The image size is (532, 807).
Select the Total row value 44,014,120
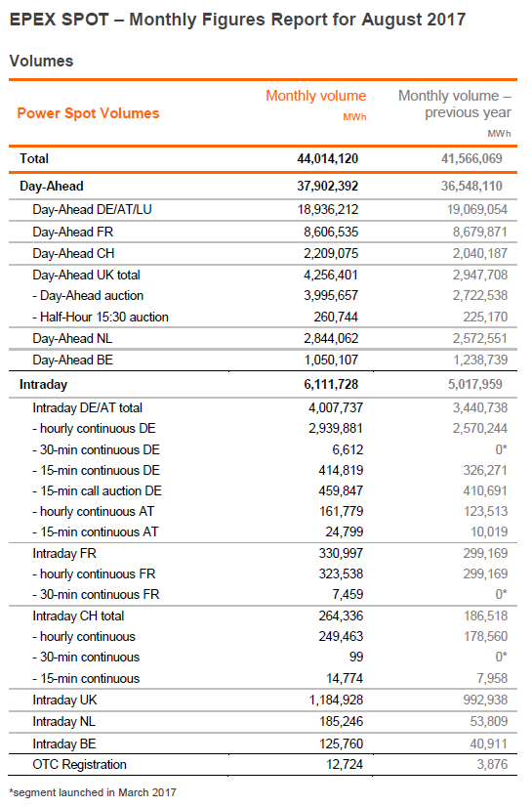pyautogui.click(x=327, y=158)
